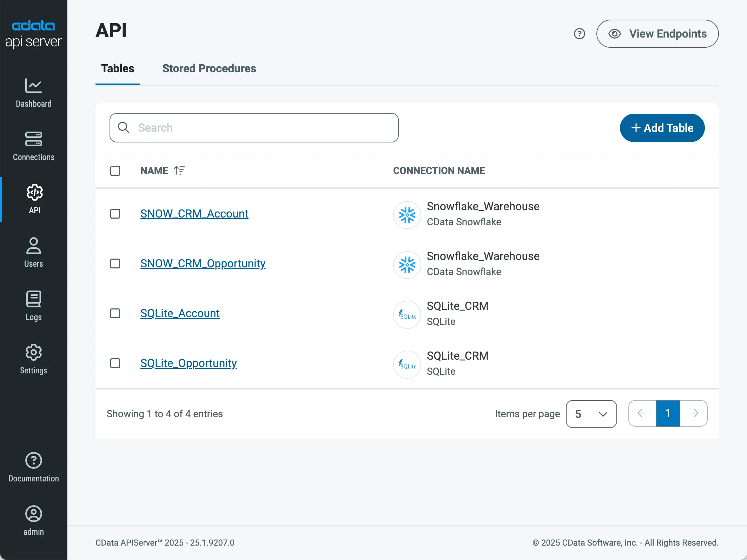Click the Add Table button
747x560 pixels.
coord(662,128)
